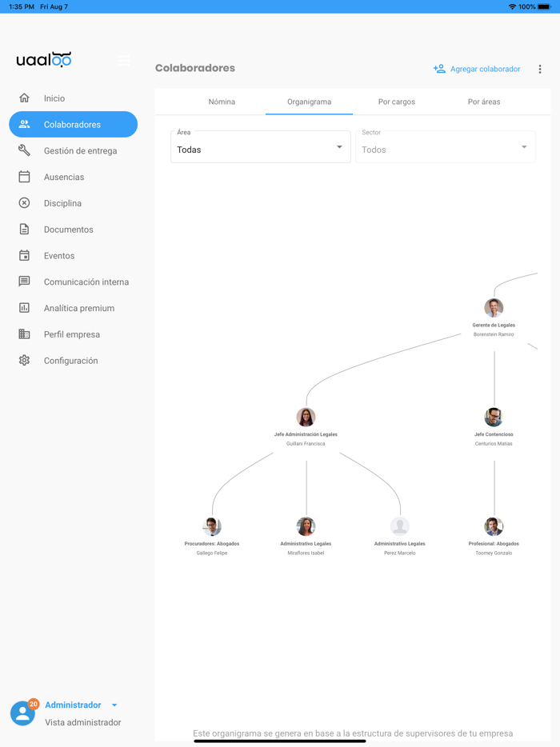Open Comunicación interna menu item

click(74, 282)
